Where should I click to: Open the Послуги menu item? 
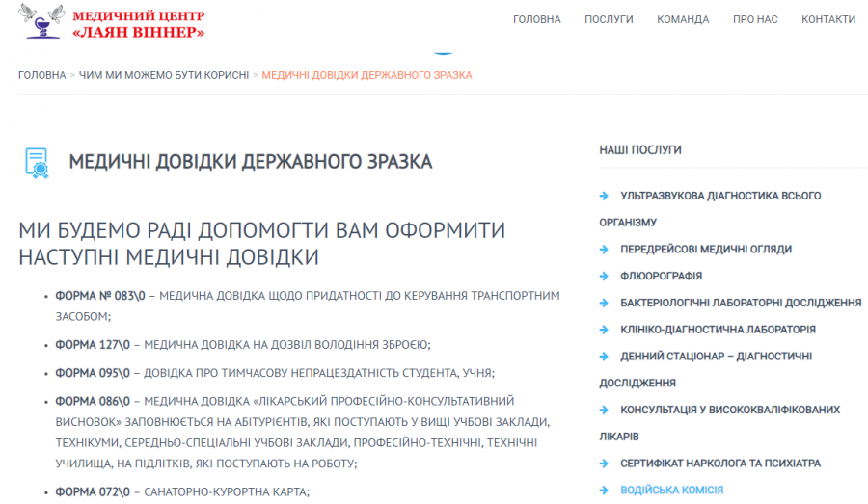coord(609,19)
